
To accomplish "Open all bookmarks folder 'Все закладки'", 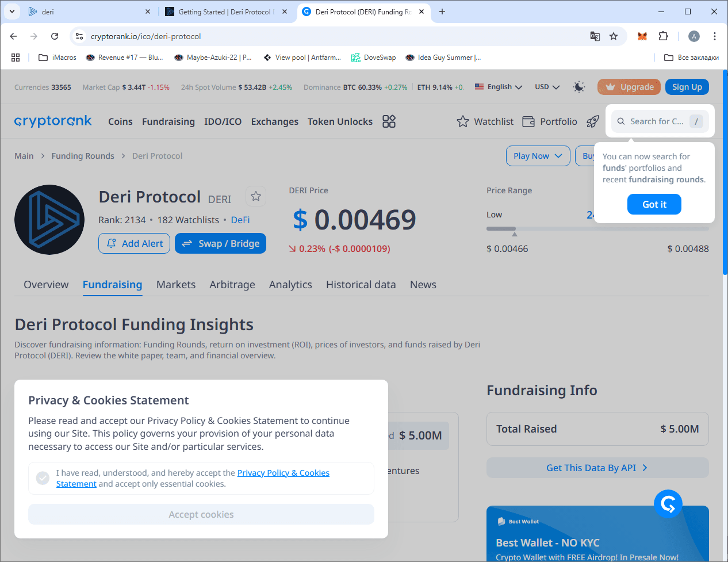I will point(692,58).
